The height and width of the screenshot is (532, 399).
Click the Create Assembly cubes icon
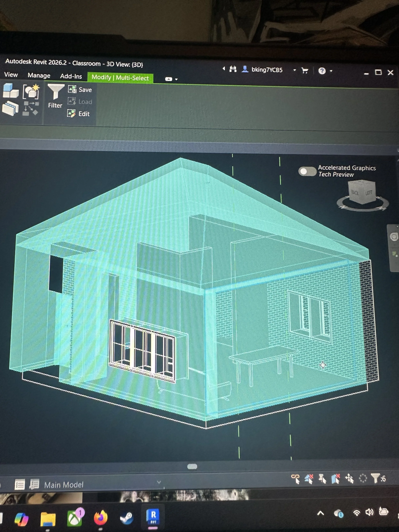tap(11, 91)
